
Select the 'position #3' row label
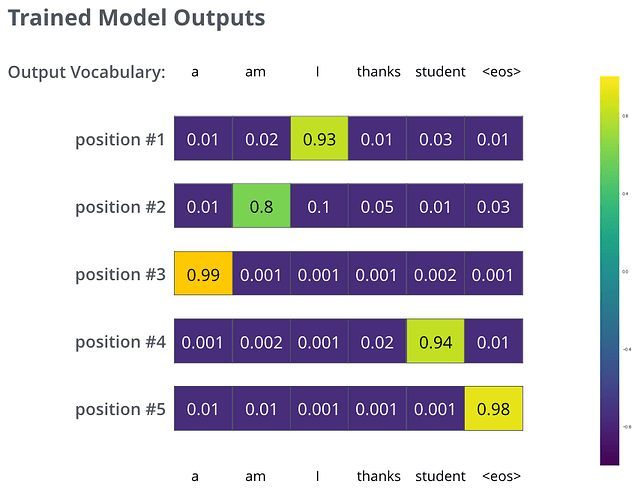point(119,274)
